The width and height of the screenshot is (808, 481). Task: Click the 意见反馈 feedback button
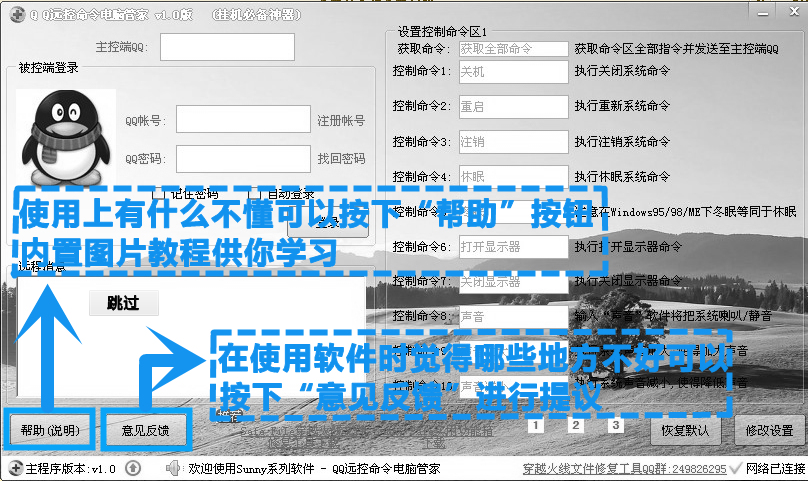(x=146, y=432)
